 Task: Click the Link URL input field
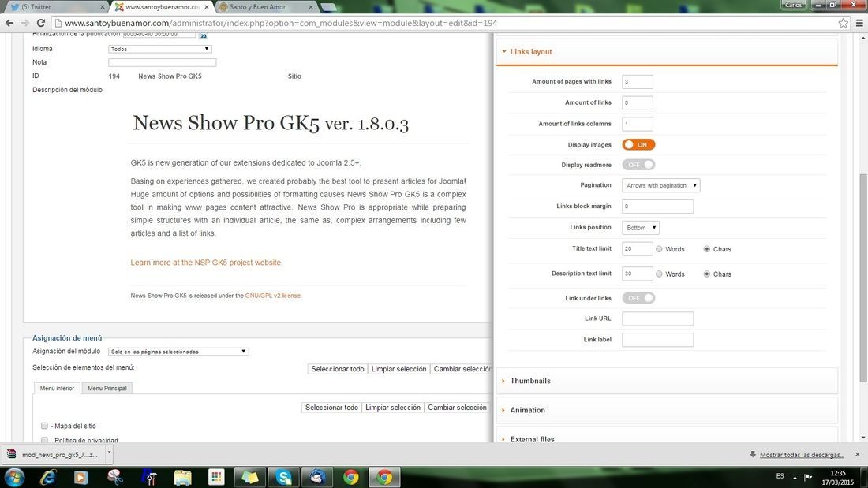[657, 319]
